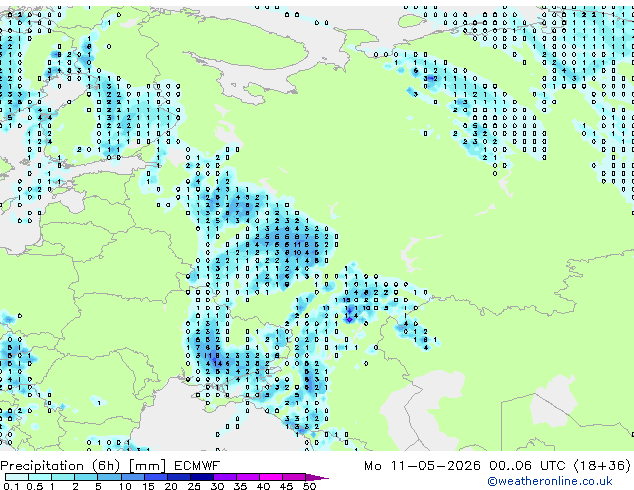Viewport: 634px width, 490px height.
Task: Click the above-50 mm arrow tip in legend
Action: 317,477
